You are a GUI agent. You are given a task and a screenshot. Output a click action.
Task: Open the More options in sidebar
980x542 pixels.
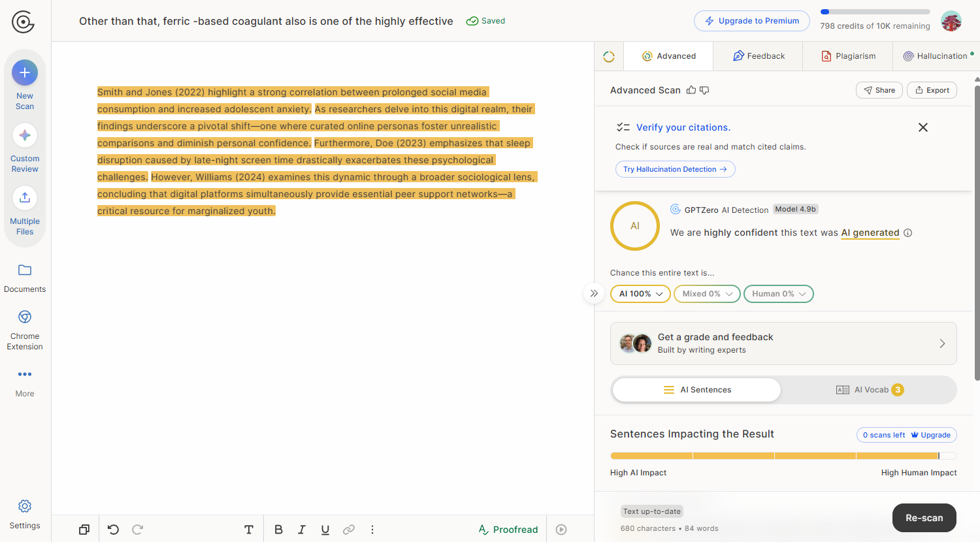25,383
